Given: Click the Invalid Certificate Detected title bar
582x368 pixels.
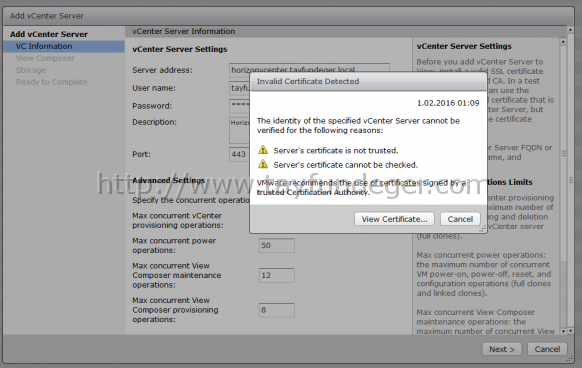Looking at the screenshot, I should (x=368, y=81).
